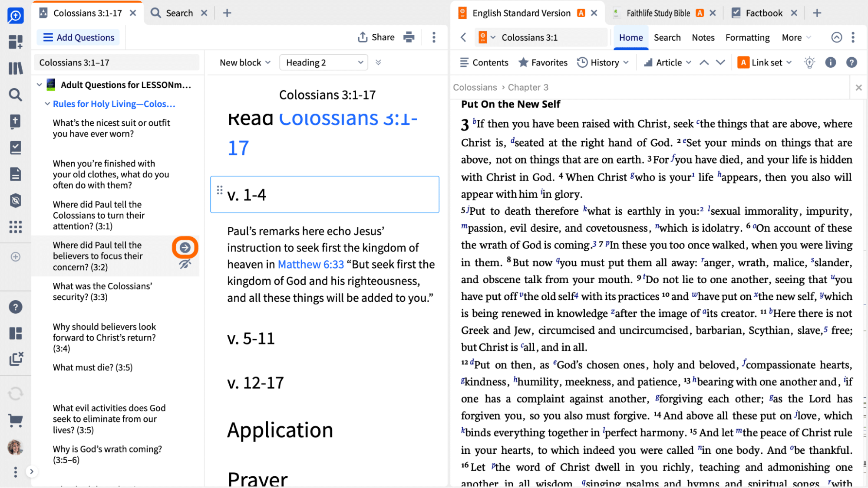Add a new tab in the right pane
Viewport: 868px width, 488px height.
click(817, 13)
